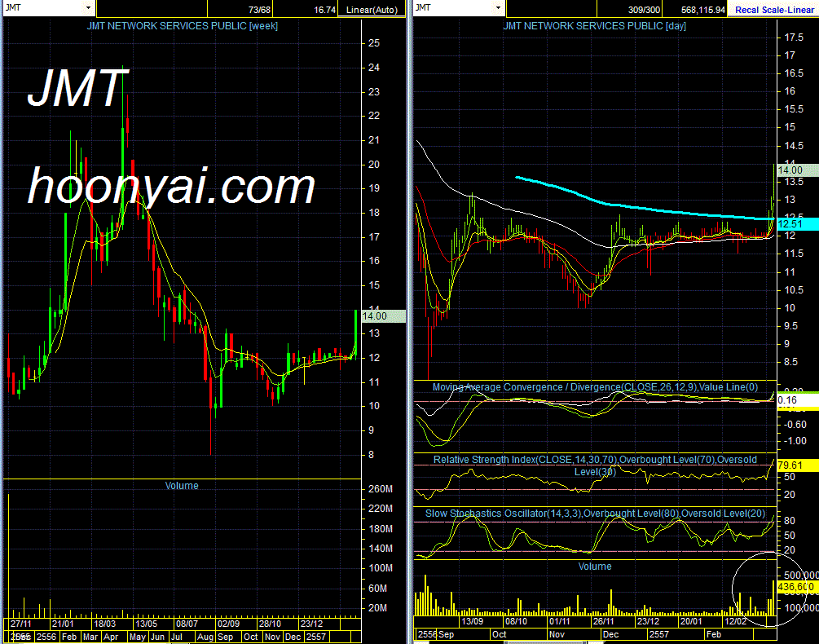
Task: Click the 21/01 date on weekly axis
Action: (x=63, y=624)
